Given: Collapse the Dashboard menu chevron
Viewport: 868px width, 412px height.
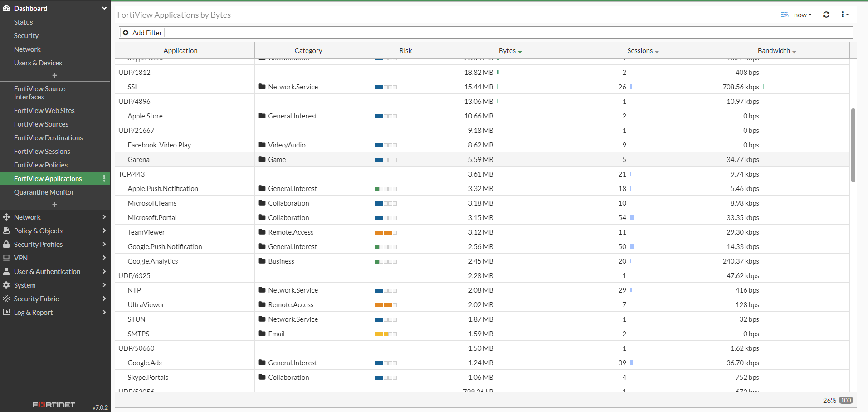Looking at the screenshot, I should point(104,8).
